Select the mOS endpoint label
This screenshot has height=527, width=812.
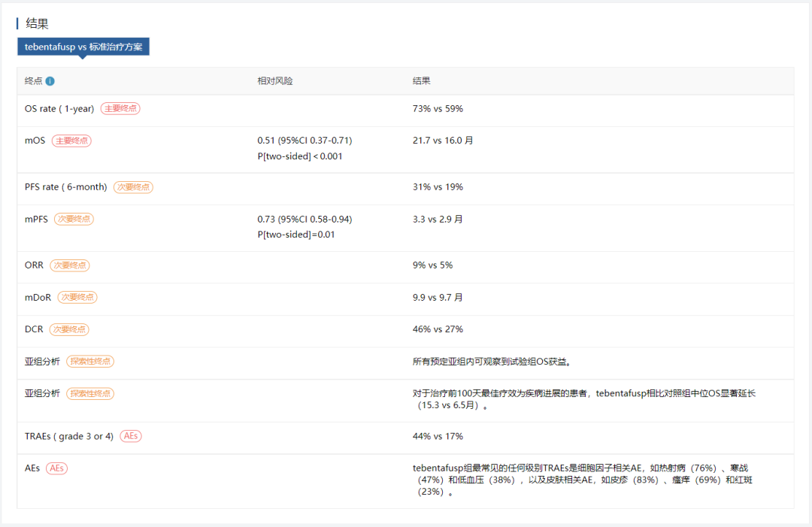click(x=35, y=141)
